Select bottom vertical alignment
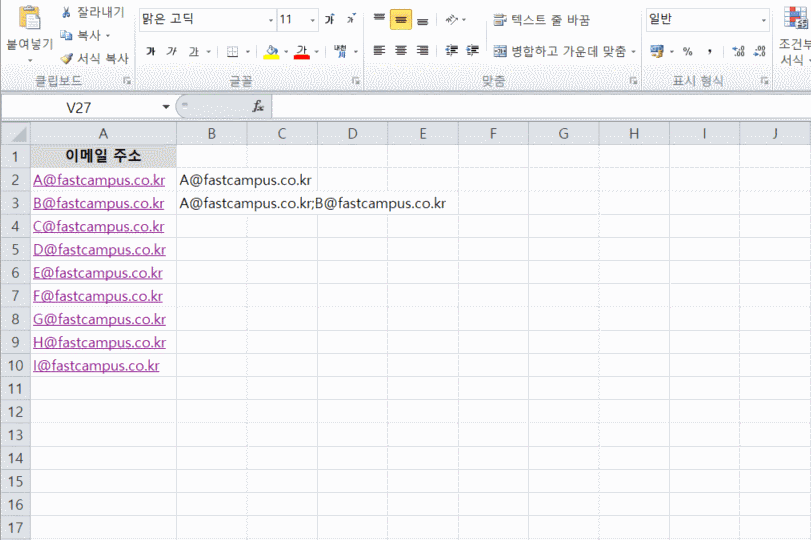Screen dimensions: 811x540 pos(423,20)
